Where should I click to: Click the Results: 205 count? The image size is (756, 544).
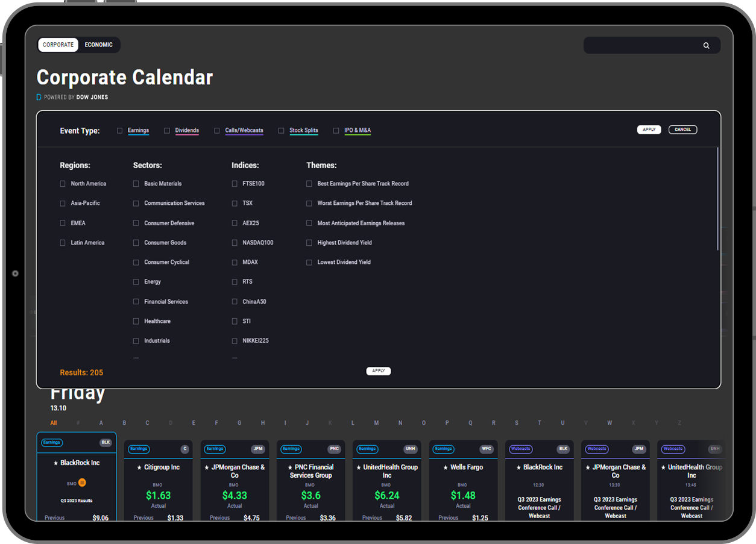81,372
